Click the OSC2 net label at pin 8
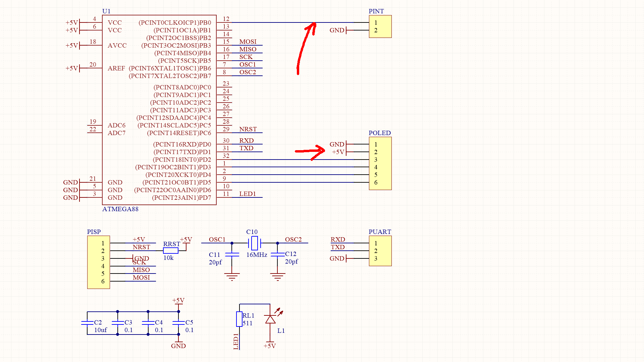The height and width of the screenshot is (362, 644). [248, 72]
